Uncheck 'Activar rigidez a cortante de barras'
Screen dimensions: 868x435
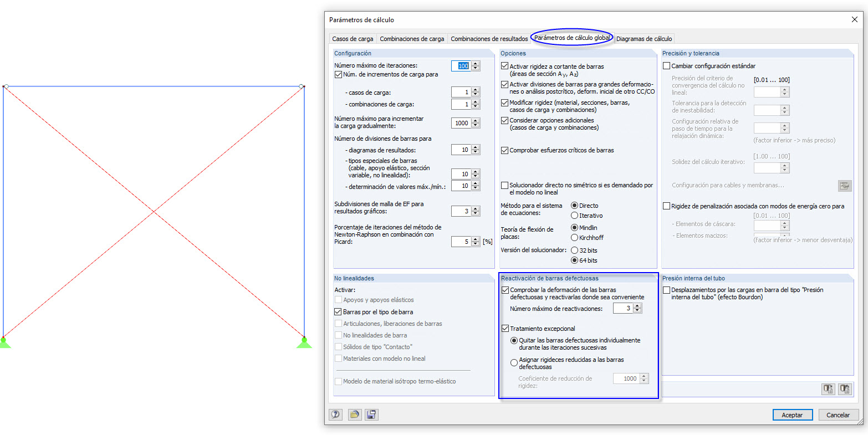(x=504, y=66)
